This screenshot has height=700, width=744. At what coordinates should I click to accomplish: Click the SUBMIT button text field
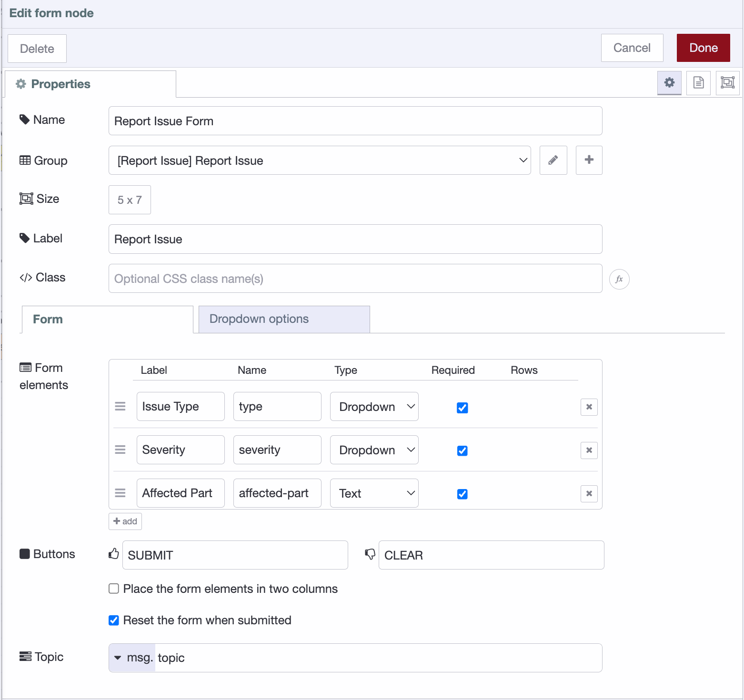pos(235,555)
